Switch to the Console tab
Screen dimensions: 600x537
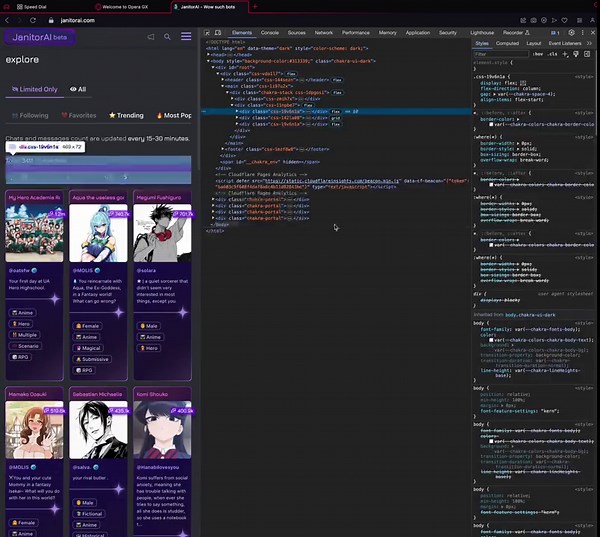[270, 33]
